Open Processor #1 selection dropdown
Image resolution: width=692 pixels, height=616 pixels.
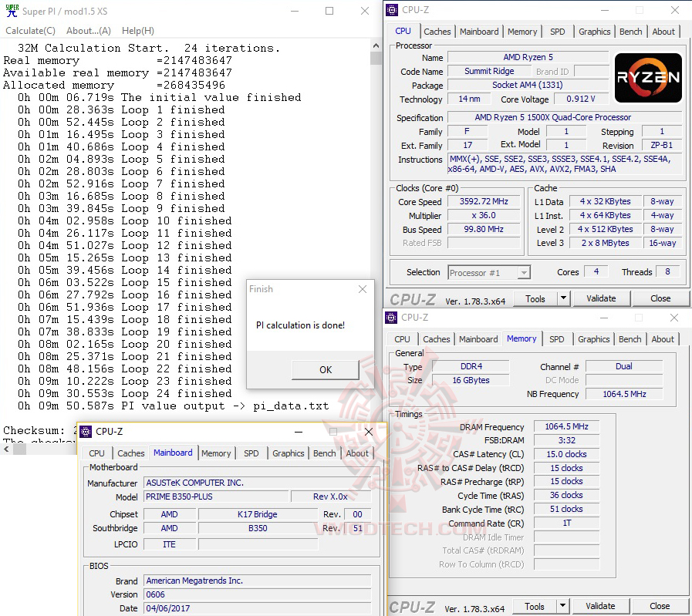pyautogui.click(x=489, y=272)
